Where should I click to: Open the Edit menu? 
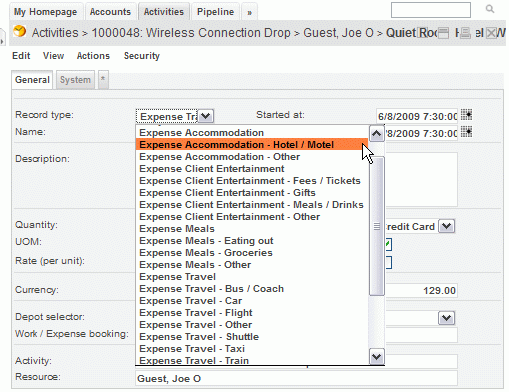21,56
